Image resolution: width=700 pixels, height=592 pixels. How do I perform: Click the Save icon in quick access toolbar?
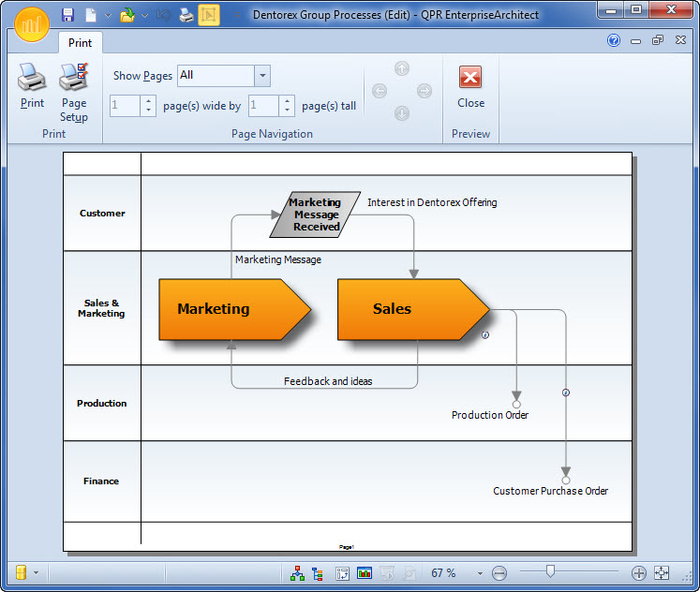coord(67,15)
